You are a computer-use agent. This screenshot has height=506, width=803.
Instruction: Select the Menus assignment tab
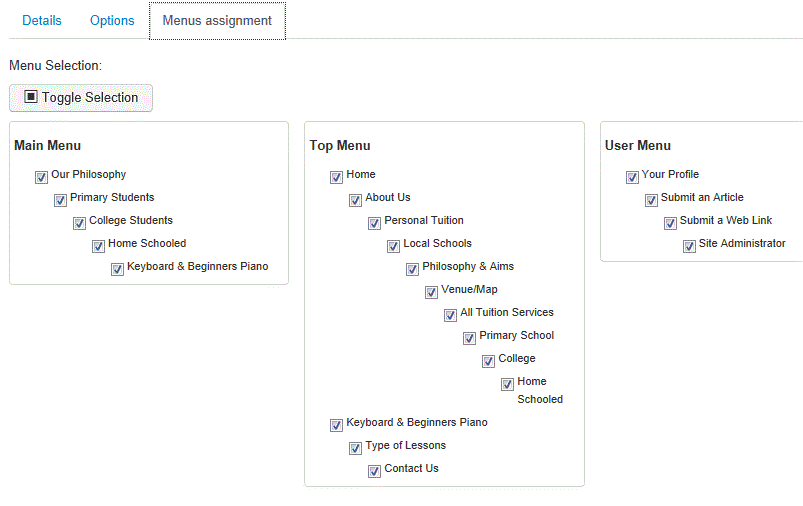pyautogui.click(x=217, y=20)
